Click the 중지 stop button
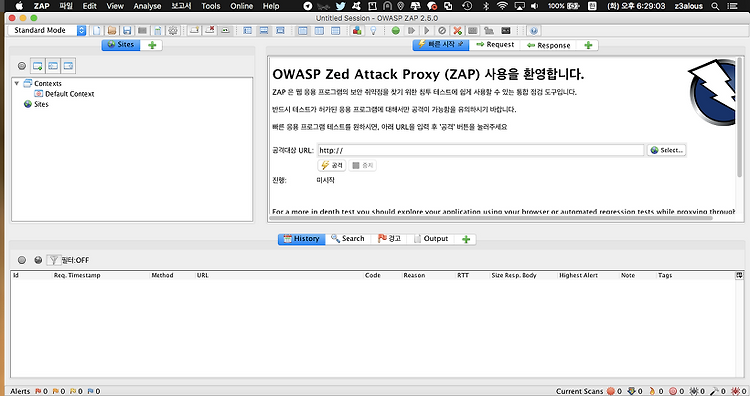 363,165
